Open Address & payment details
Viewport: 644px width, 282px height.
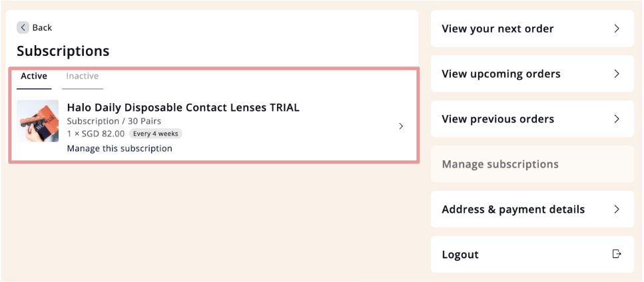pos(532,209)
